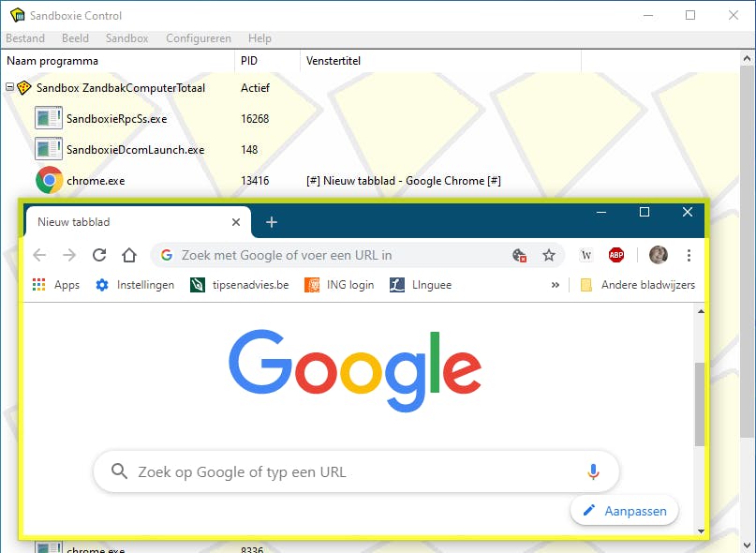Open the Sandbox menu

pyautogui.click(x=126, y=38)
